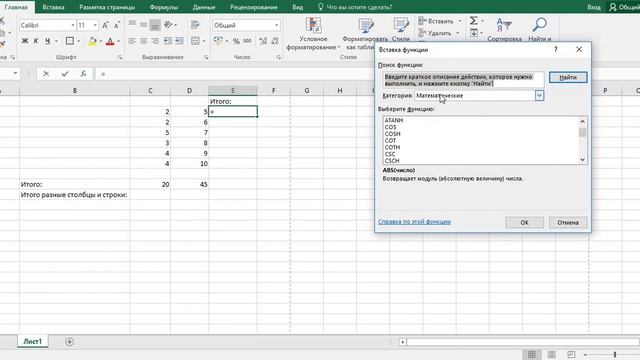
Task: Increase decimal places icon
Action: point(263,41)
